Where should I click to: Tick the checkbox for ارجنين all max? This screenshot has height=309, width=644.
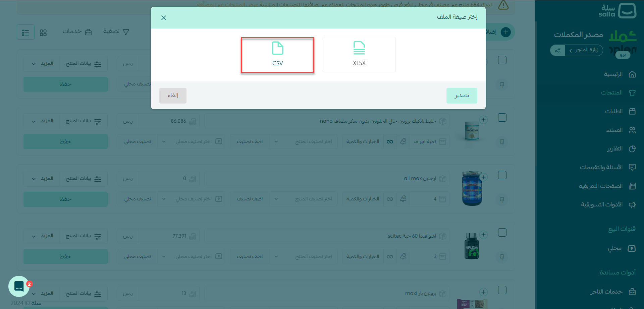pos(502,175)
